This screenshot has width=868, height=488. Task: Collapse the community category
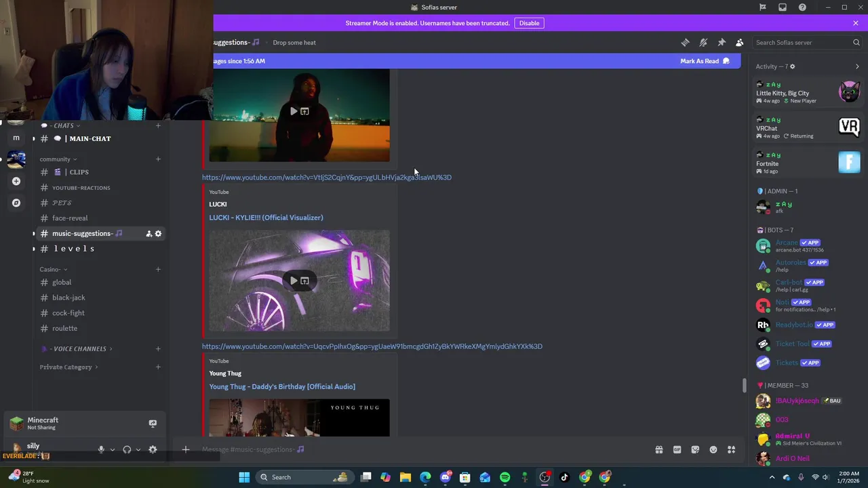click(58, 159)
